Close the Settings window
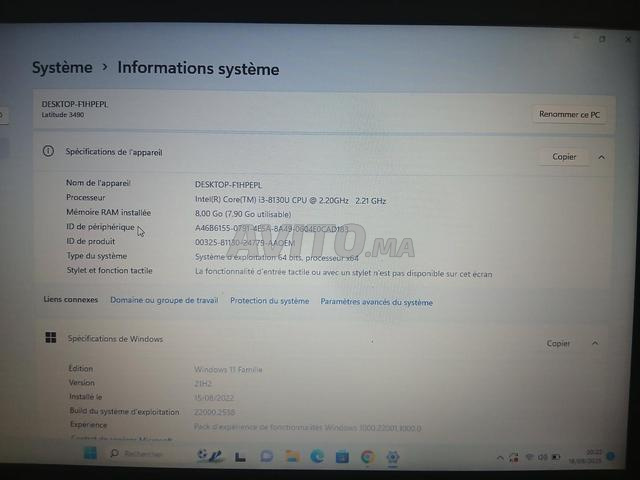640x480 pixels. [x=628, y=39]
